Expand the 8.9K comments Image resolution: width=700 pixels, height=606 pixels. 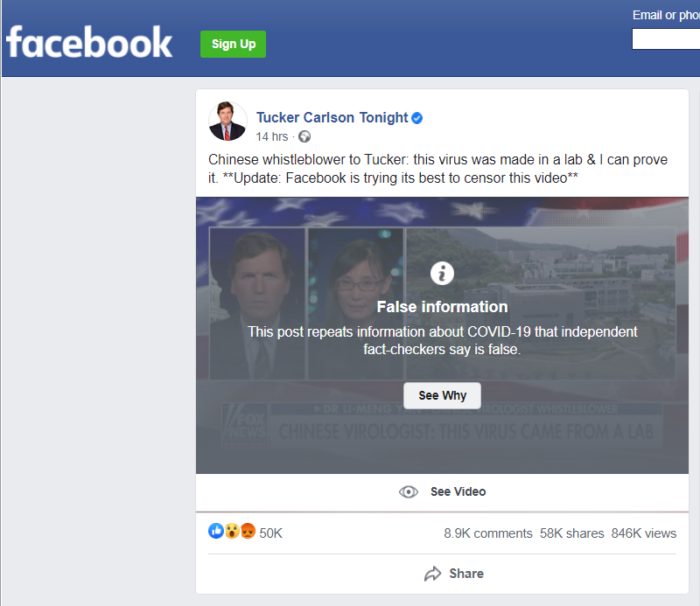tap(487, 533)
